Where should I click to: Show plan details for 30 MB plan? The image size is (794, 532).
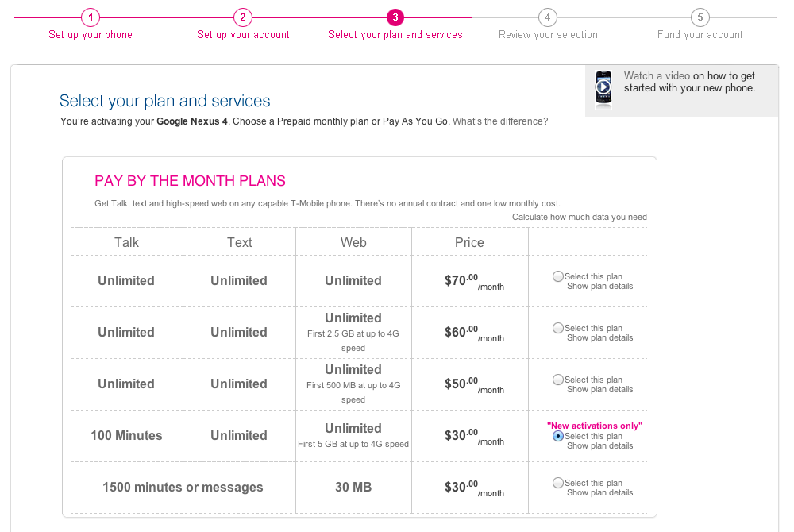coord(600,493)
